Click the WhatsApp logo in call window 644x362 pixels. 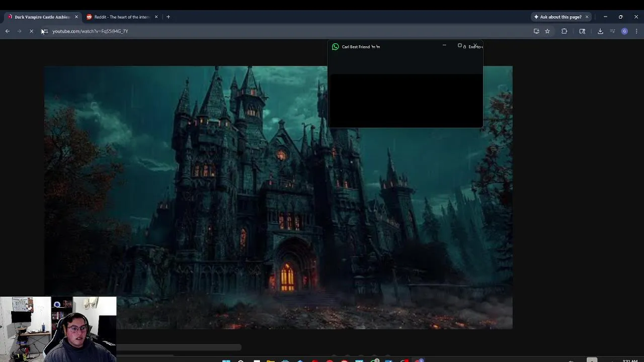pyautogui.click(x=336, y=47)
